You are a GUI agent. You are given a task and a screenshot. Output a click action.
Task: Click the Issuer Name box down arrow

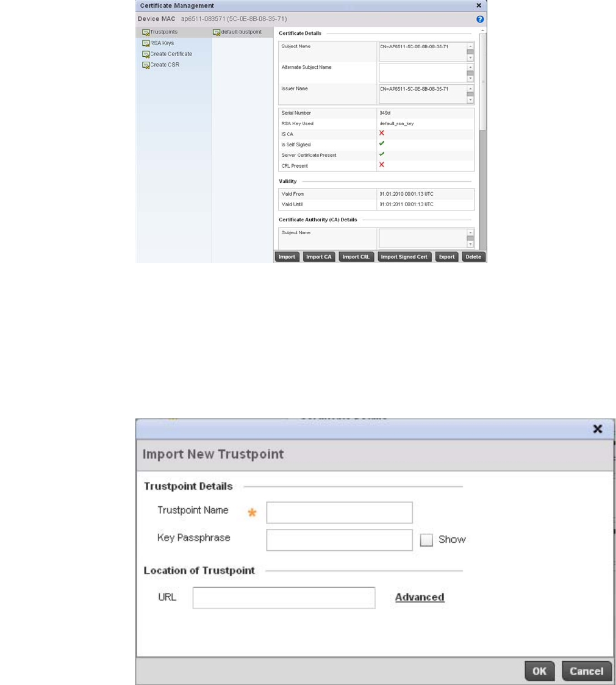point(470,99)
